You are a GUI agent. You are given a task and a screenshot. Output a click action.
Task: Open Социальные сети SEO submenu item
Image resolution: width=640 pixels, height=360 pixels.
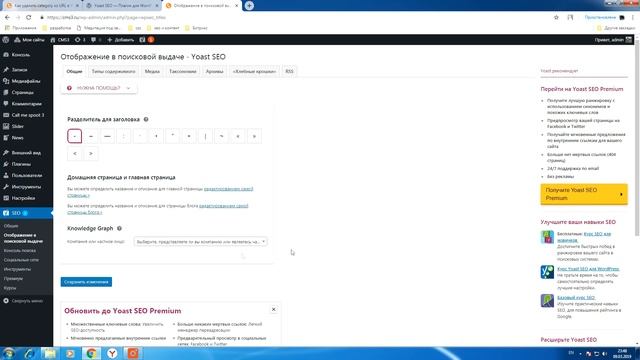coord(21,260)
